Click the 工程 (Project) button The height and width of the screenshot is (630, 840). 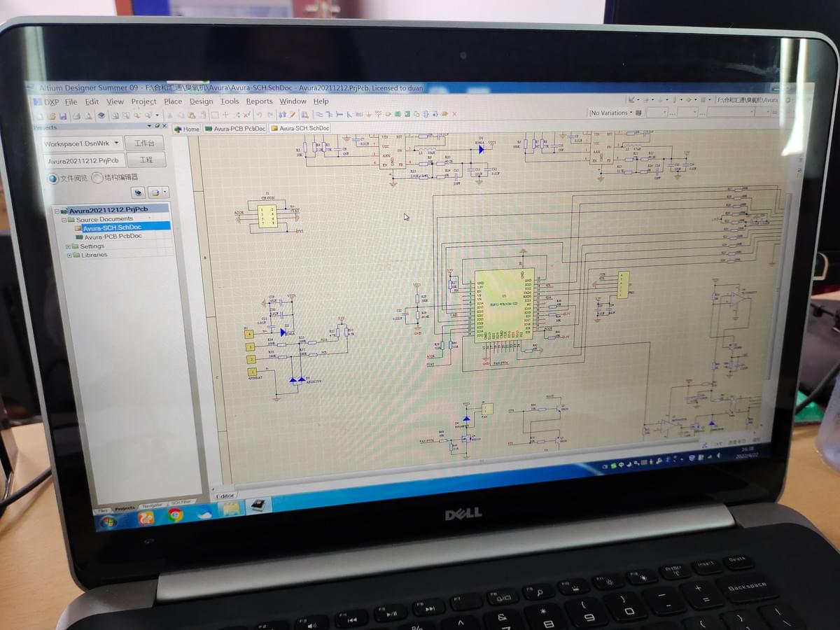147,160
